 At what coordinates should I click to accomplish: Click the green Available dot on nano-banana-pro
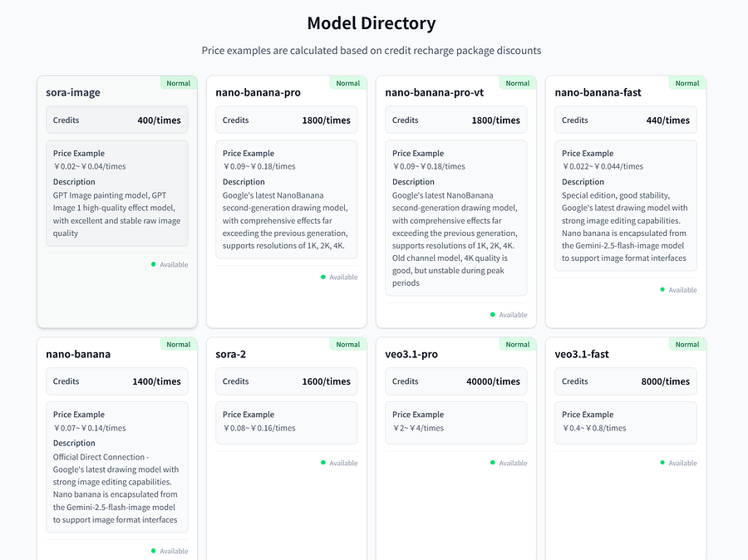click(x=323, y=277)
